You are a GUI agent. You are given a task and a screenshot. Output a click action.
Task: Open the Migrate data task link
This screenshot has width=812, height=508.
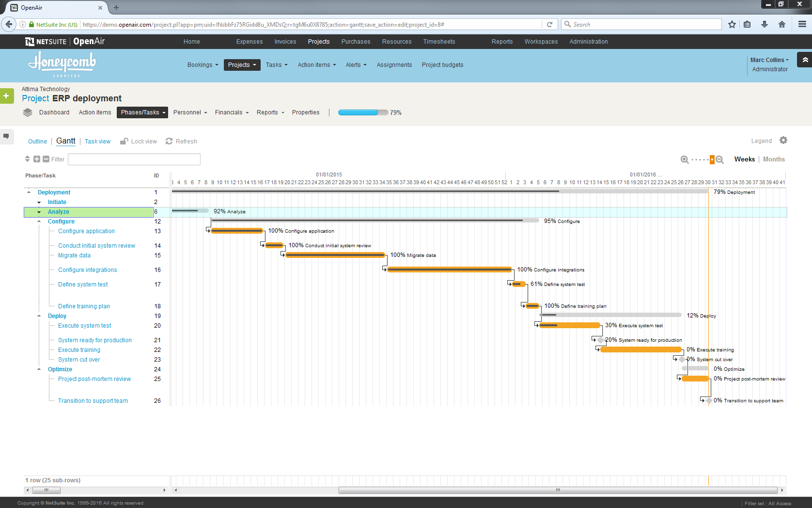pyautogui.click(x=74, y=255)
